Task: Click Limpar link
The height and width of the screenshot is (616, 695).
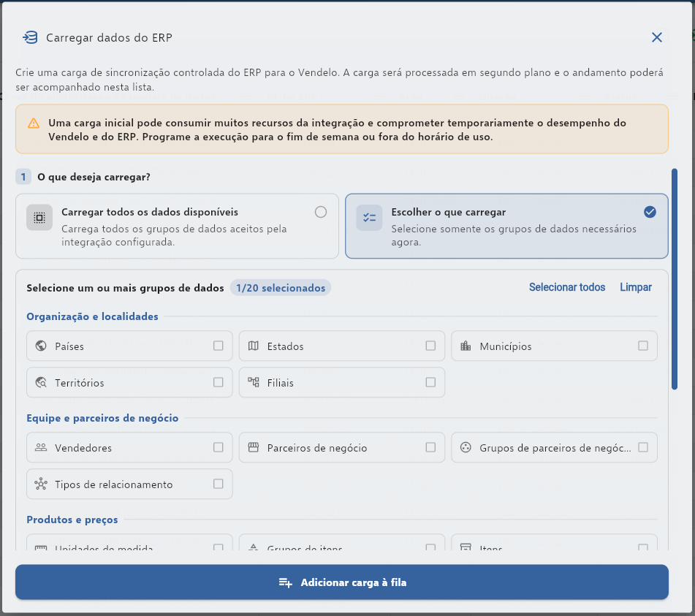Action: pyautogui.click(x=636, y=287)
